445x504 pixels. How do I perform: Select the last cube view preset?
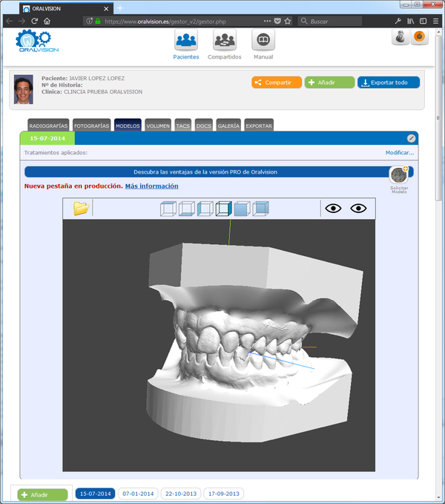[x=260, y=209]
